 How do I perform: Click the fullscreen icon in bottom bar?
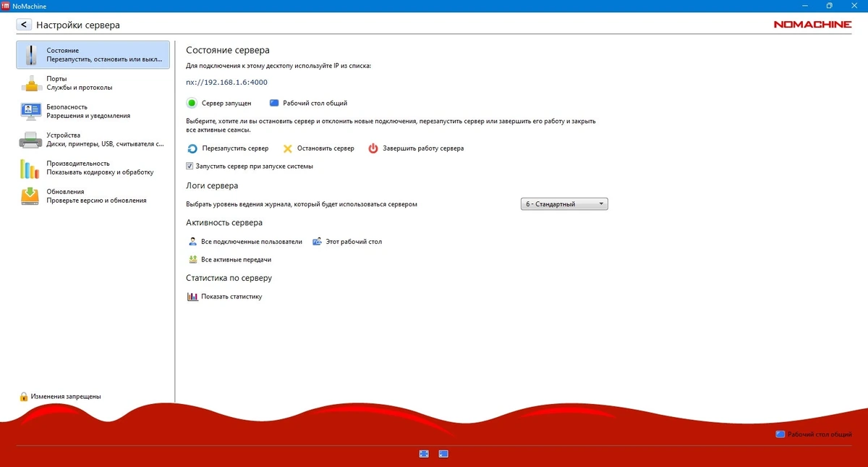(x=424, y=454)
